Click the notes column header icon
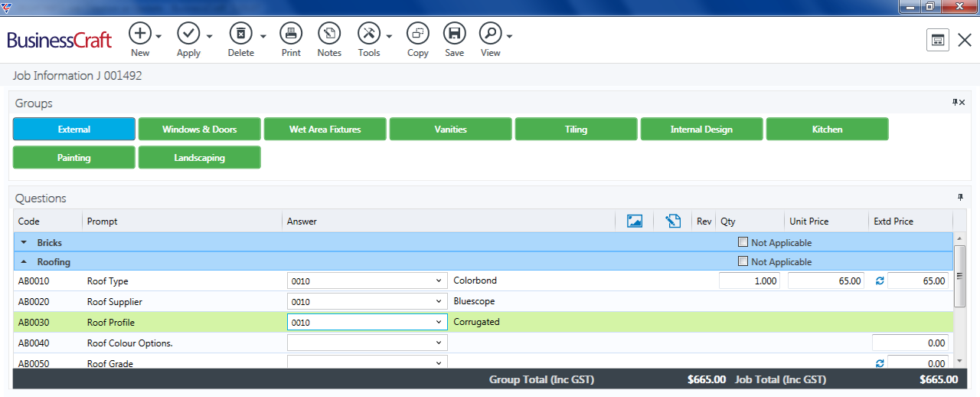Image resolution: width=980 pixels, height=397 pixels. coord(673,221)
